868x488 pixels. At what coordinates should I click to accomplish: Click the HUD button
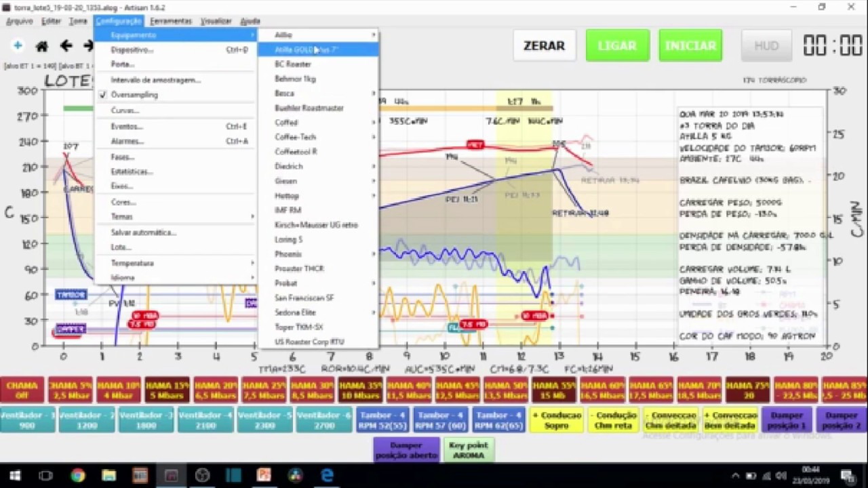coord(766,46)
